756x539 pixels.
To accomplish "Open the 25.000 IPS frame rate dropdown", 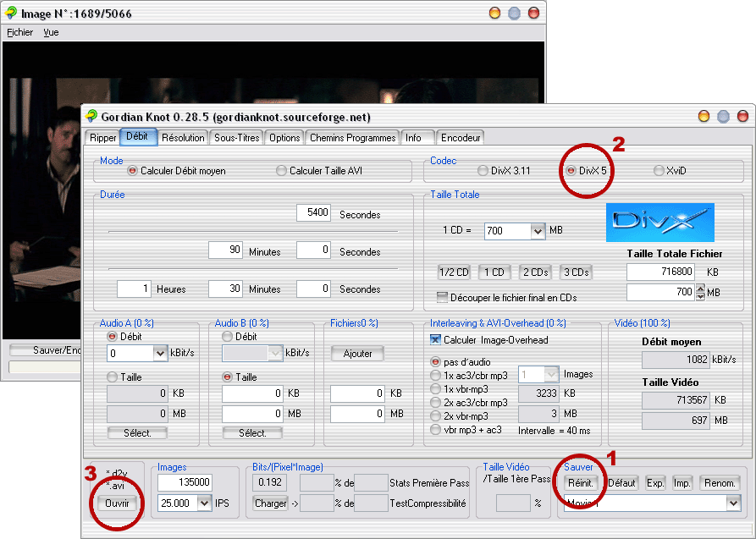I will [204, 503].
